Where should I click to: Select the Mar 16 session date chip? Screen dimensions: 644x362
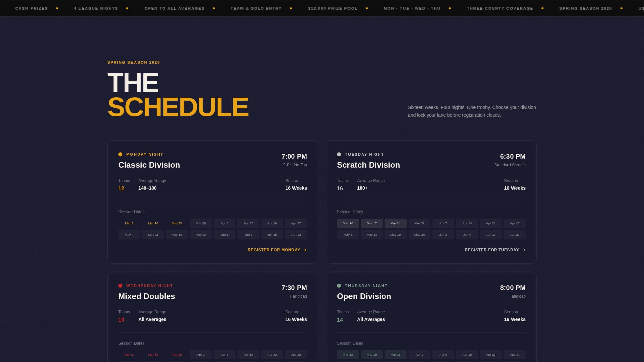(x=153, y=223)
